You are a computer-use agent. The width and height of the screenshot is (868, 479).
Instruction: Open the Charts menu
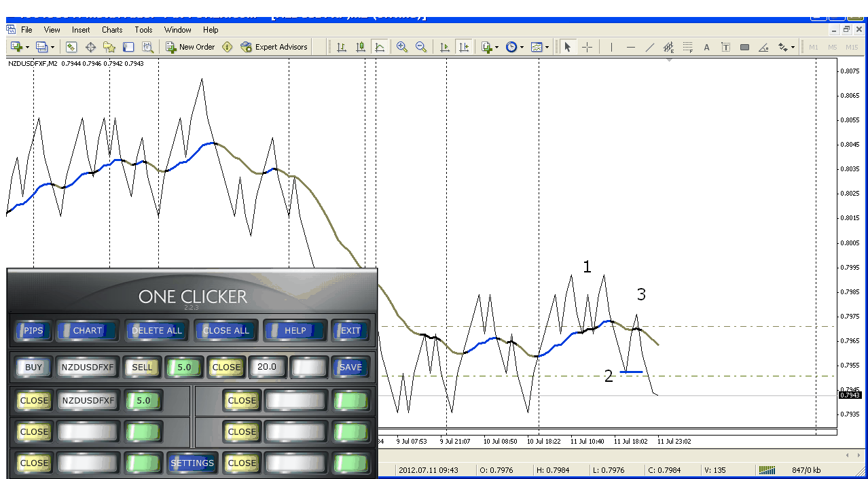(x=112, y=30)
